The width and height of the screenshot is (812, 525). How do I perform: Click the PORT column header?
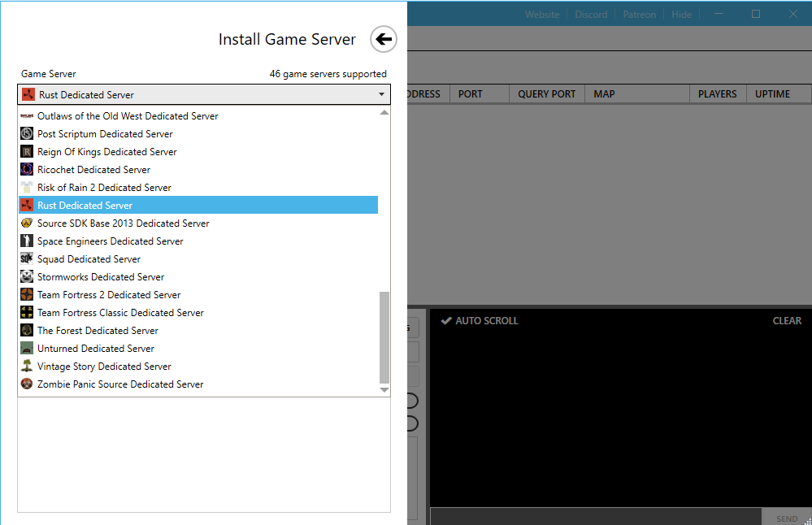pos(479,93)
